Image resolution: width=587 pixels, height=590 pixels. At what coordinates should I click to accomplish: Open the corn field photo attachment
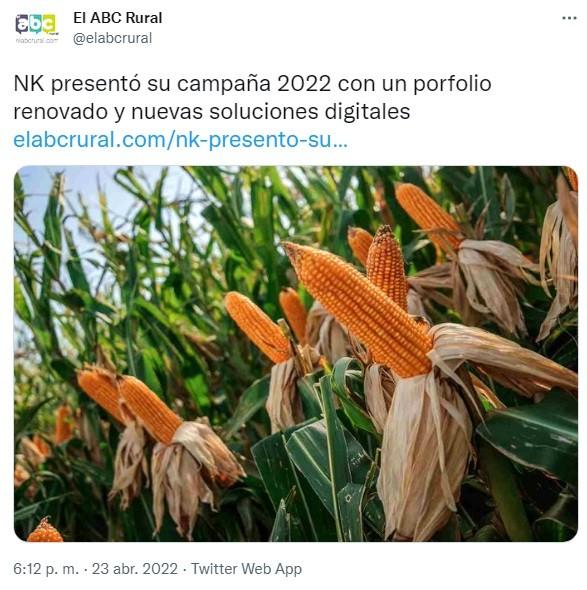(296, 353)
